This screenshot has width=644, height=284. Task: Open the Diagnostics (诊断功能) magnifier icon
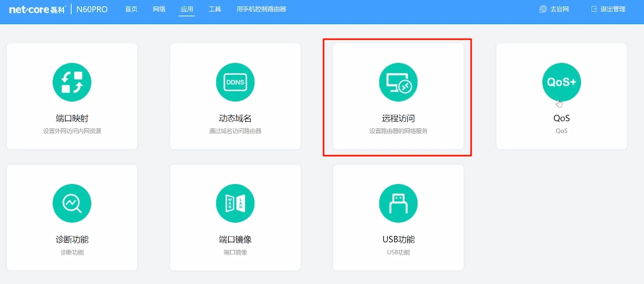[x=72, y=204]
